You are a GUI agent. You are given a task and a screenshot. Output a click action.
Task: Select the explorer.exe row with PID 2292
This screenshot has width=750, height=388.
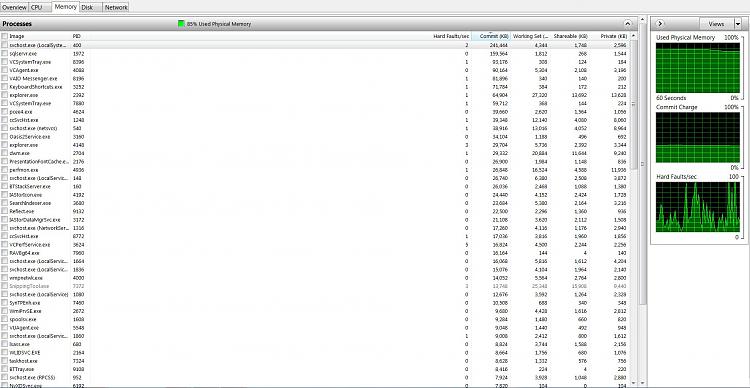[315, 95]
